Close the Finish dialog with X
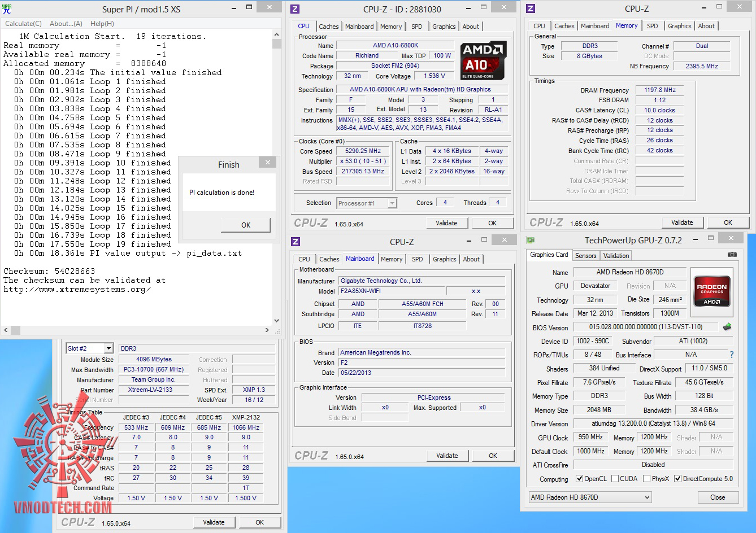756x533 pixels. 268,163
